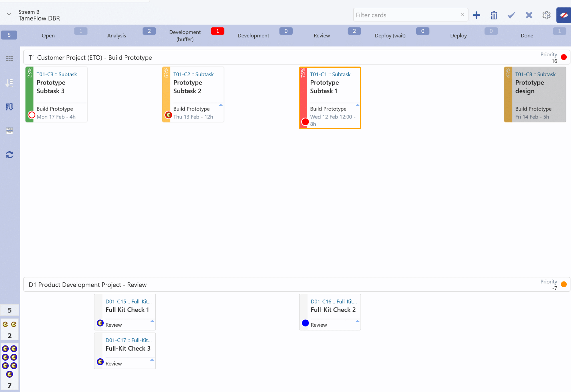Click the checkmark confirm icon
The height and width of the screenshot is (392, 571).
[x=511, y=15]
